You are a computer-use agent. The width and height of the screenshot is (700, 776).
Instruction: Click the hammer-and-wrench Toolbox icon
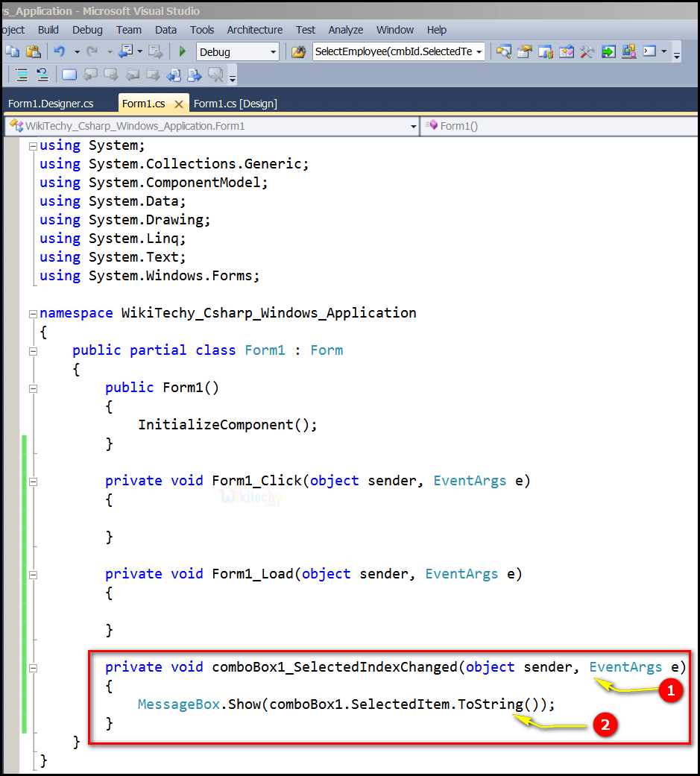pos(588,51)
